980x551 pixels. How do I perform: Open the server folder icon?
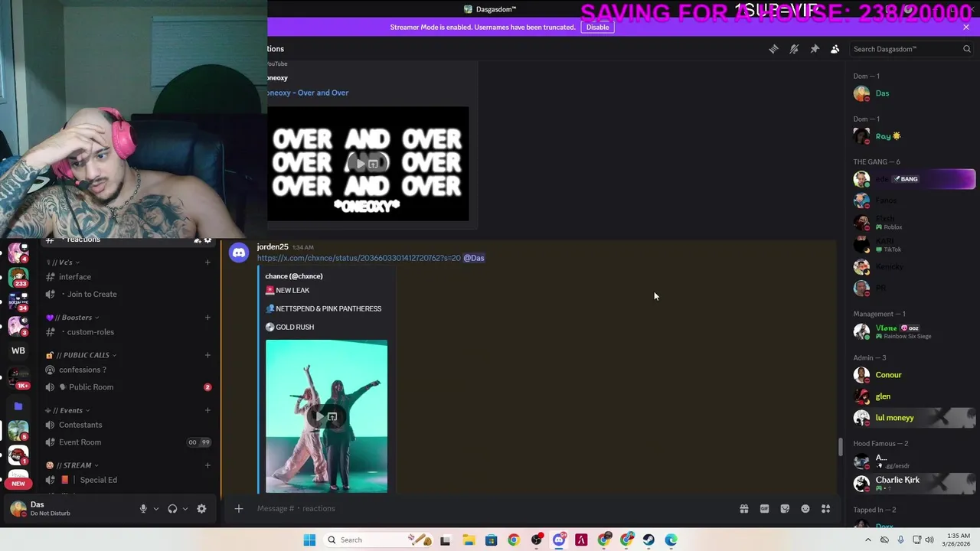pos(18,406)
